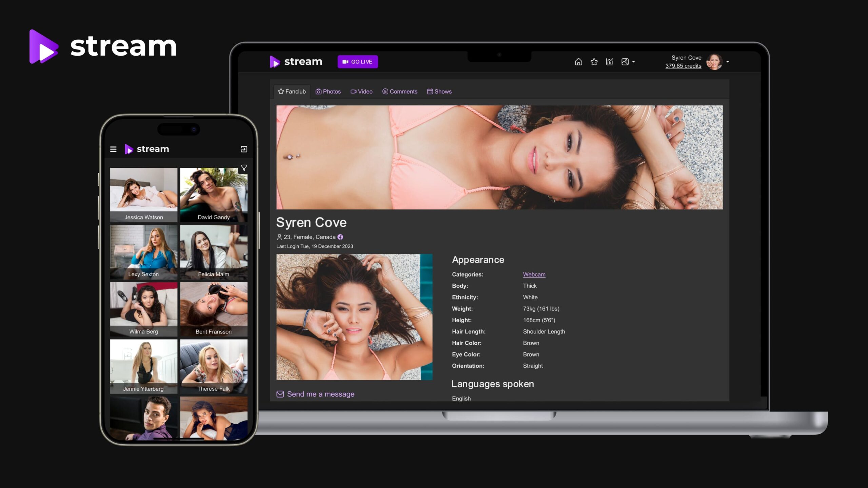Click the envelope icon next to Send me a message
This screenshot has width=868, height=488.
[280, 394]
